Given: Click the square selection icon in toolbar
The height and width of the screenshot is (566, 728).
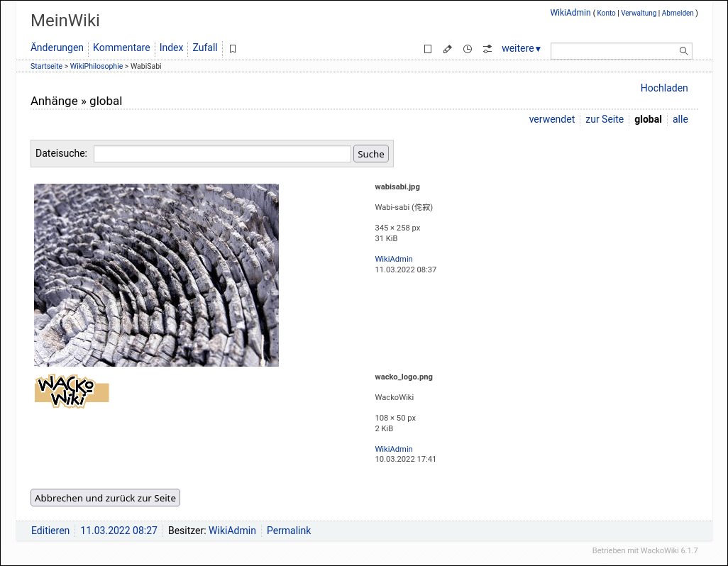Looking at the screenshot, I should point(427,48).
